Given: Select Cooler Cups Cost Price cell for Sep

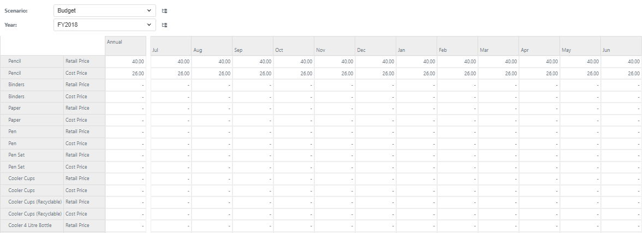Looking at the screenshot, I should (x=253, y=190).
